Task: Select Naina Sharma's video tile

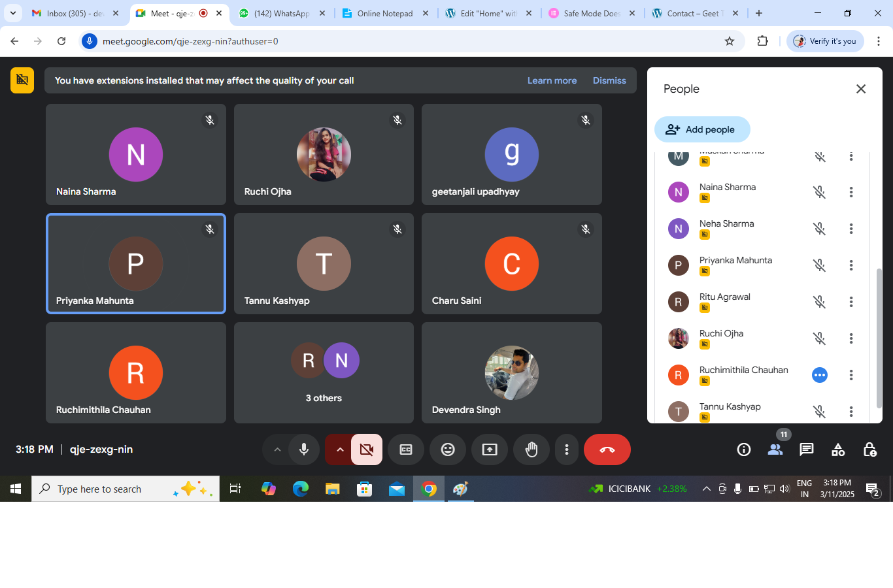Action: [136, 155]
